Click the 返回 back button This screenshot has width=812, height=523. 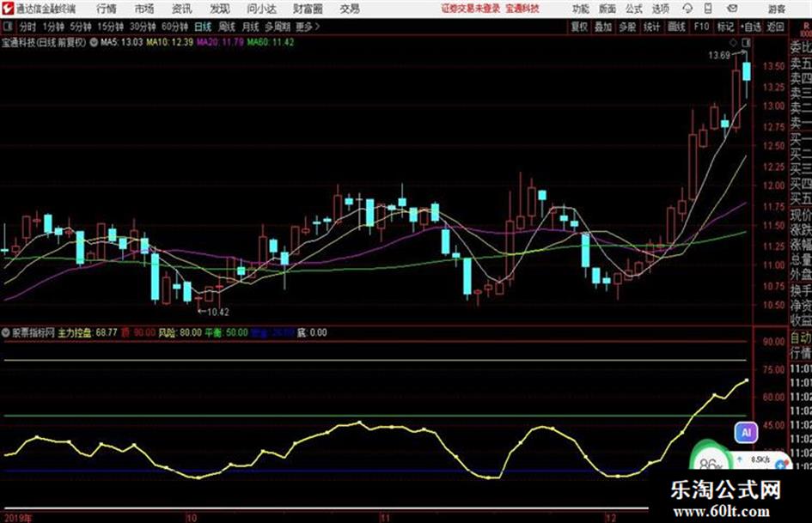[775, 27]
